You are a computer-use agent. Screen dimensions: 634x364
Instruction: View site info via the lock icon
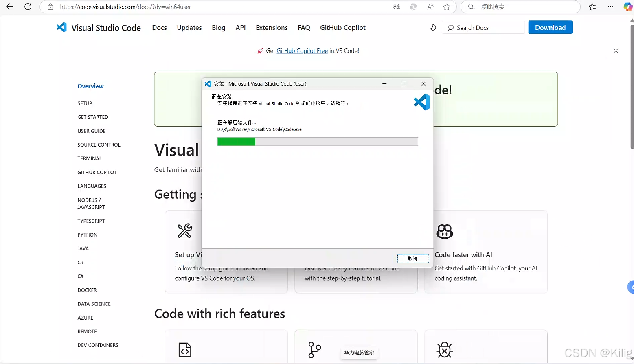50,7
